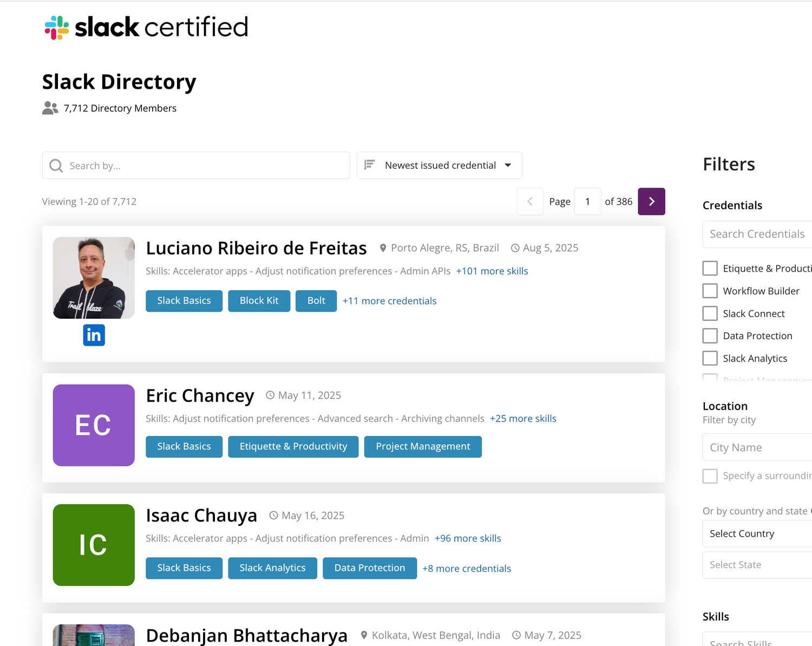Screen dimensions: 812x646
Task: Click Viewing 1-20 of 7,712 text
Action: coord(89,202)
